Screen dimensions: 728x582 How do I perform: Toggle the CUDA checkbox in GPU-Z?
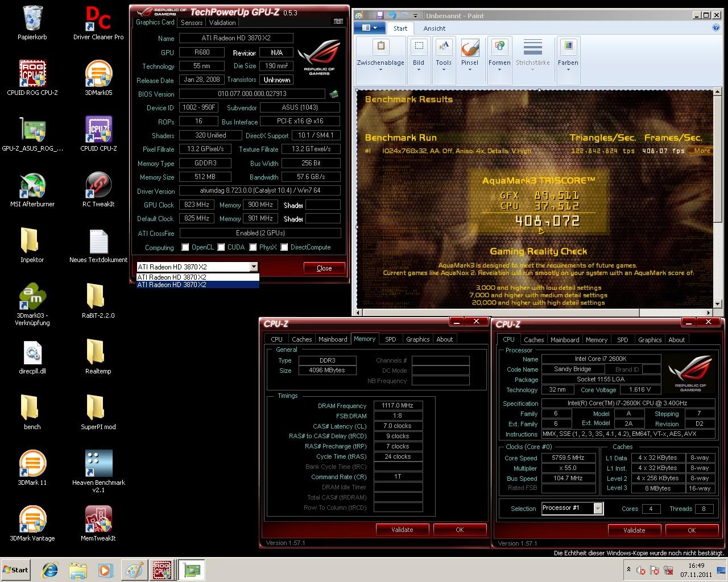[x=221, y=247]
